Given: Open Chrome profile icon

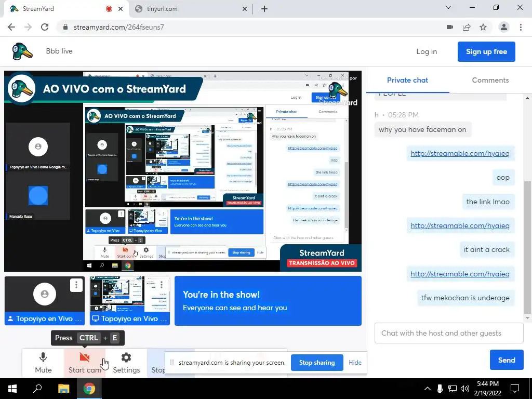Looking at the screenshot, I should pos(504,27).
